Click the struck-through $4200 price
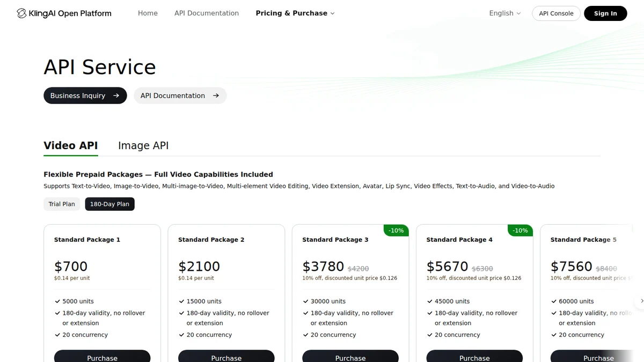Viewport: 644px width, 362px height. point(358,269)
